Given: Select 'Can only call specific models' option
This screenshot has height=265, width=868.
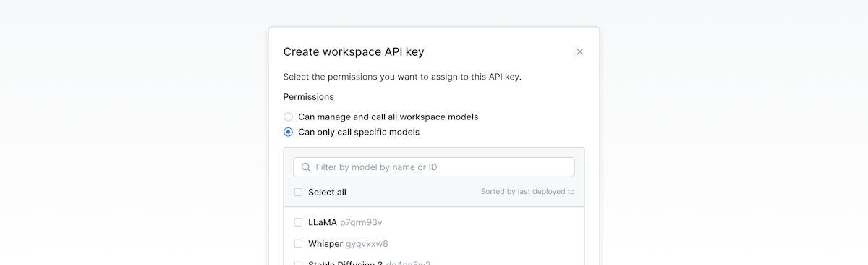Looking at the screenshot, I should 288,132.
